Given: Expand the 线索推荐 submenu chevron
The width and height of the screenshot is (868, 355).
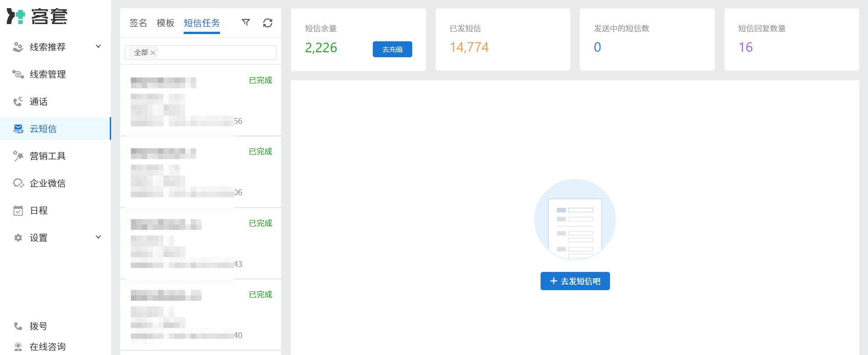Looking at the screenshot, I should tap(98, 47).
